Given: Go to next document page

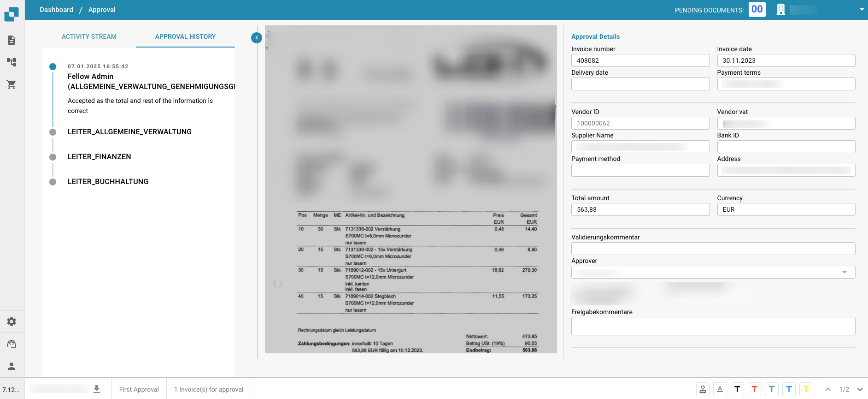Looking at the screenshot, I should (x=860, y=389).
